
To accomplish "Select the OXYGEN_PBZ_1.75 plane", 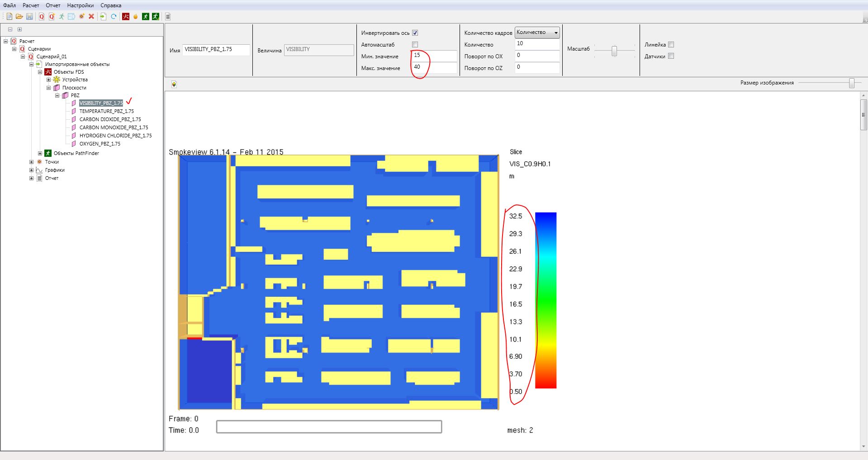I will pyautogui.click(x=100, y=144).
